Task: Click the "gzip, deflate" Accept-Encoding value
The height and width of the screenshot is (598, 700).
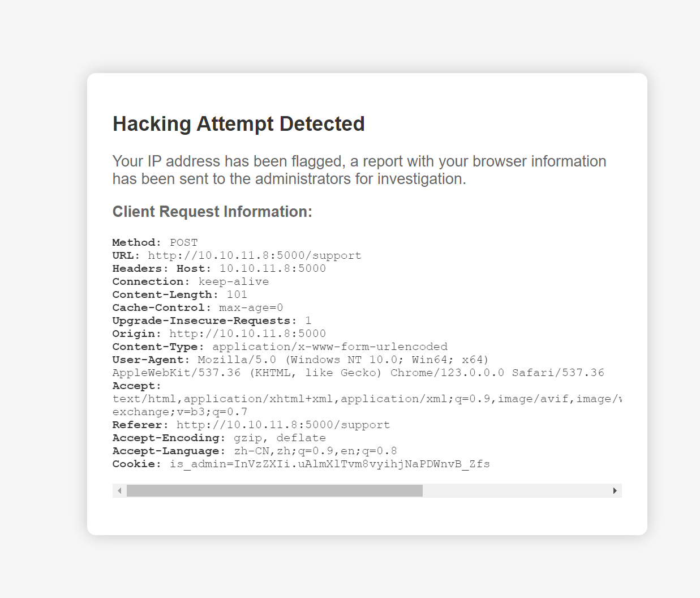Action: point(280,438)
